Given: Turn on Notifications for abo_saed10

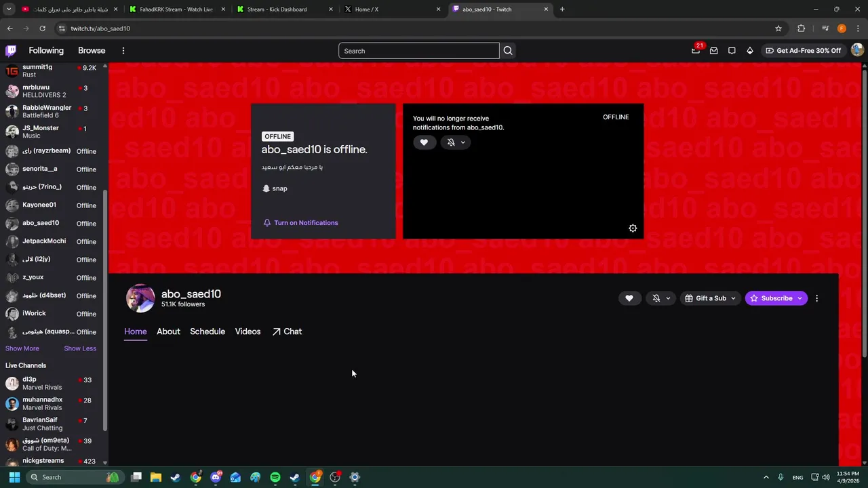Looking at the screenshot, I should tap(300, 223).
